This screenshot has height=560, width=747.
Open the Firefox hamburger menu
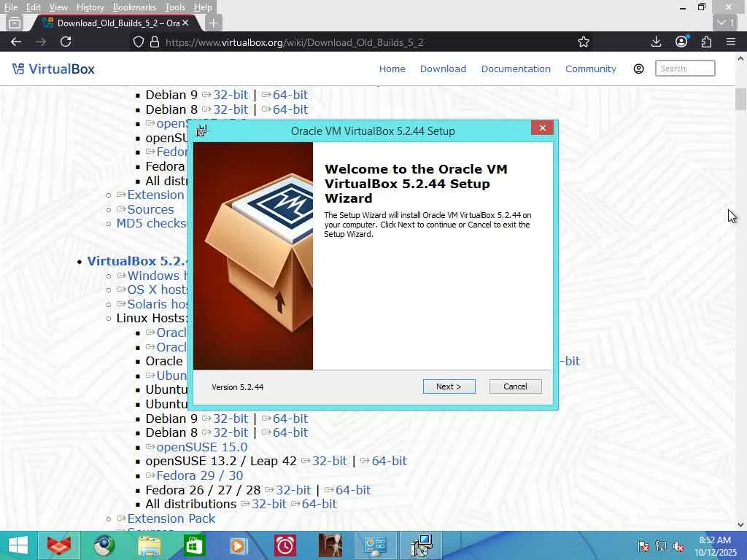[731, 42]
